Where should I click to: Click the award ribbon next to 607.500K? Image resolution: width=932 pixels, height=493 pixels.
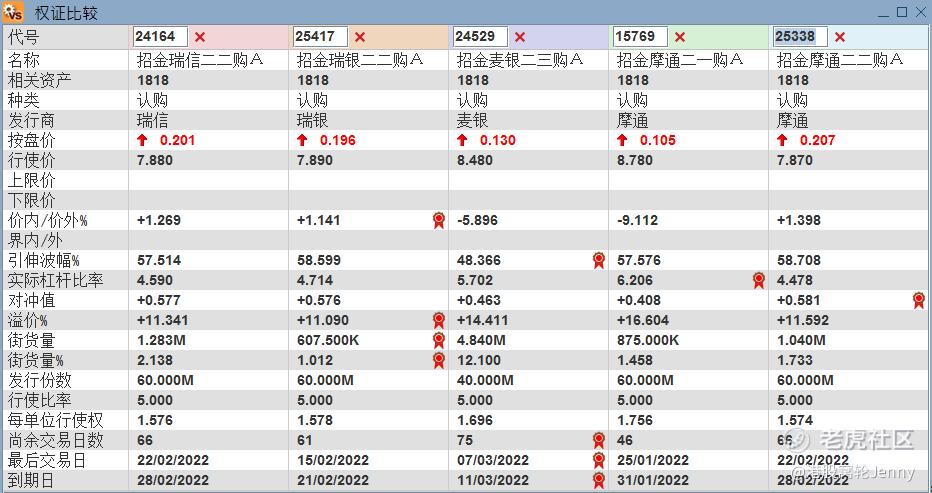tap(439, 341)
